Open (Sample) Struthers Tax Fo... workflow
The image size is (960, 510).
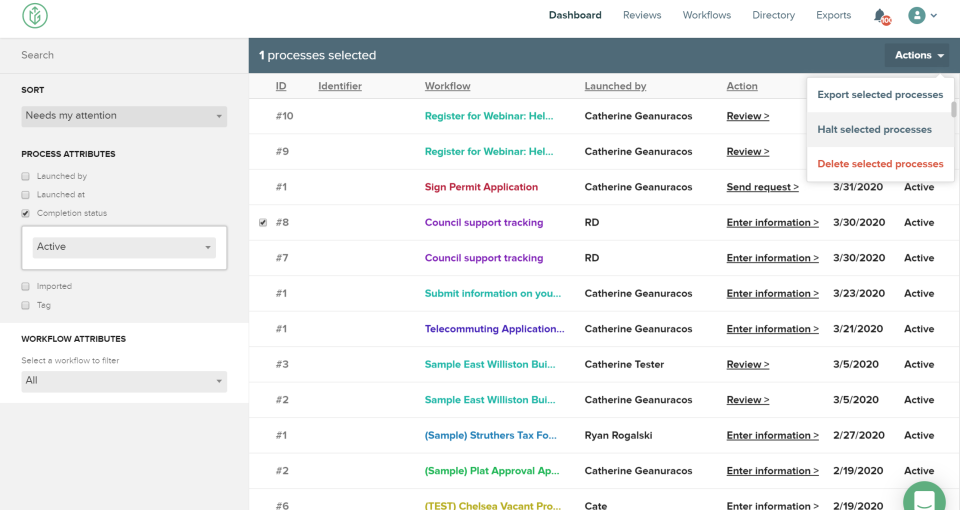[x=490, y=436]
